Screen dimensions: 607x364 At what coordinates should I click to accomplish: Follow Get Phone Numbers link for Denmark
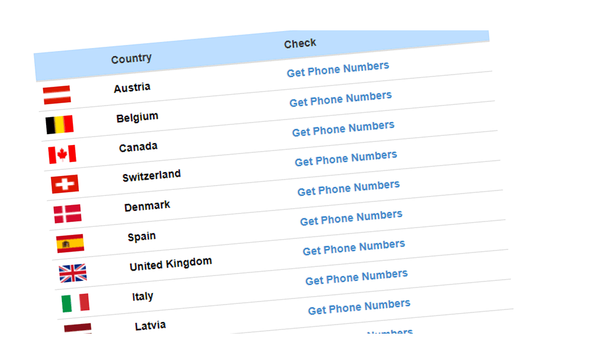click(348, 188)
